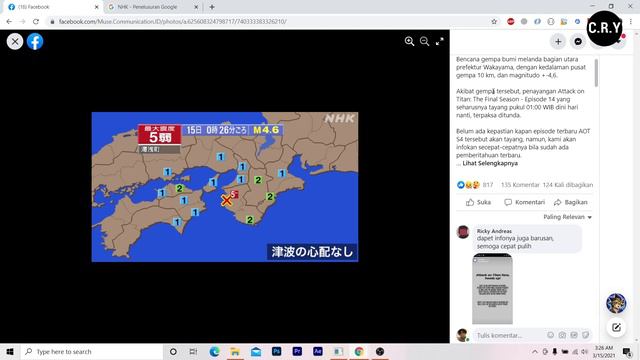The height and width of the screenshot is (360, 640).
Task: Expand post with Lihat Selengkapnya
Action: [x=490, y=163]
